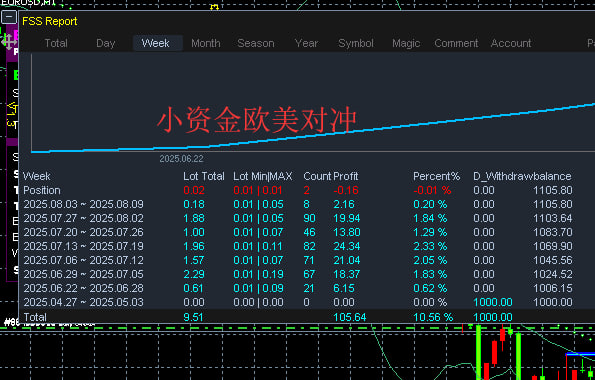This screenshot has width=595, height=380.
Task: Click the percent value 2.33 %
Action: click(430, 246)
